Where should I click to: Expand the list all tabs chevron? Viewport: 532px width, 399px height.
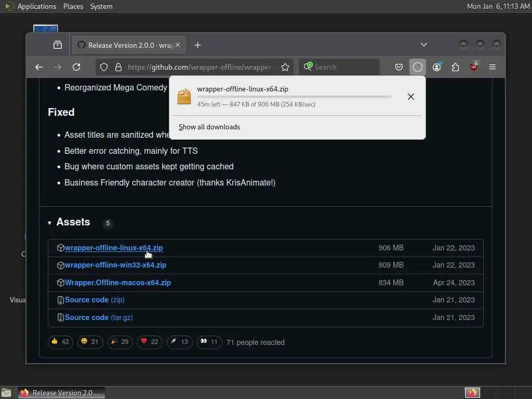point(424,45)
